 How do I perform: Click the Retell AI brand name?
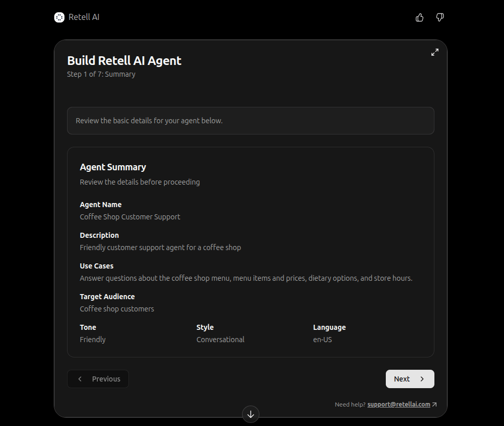[x=84, y=17]
